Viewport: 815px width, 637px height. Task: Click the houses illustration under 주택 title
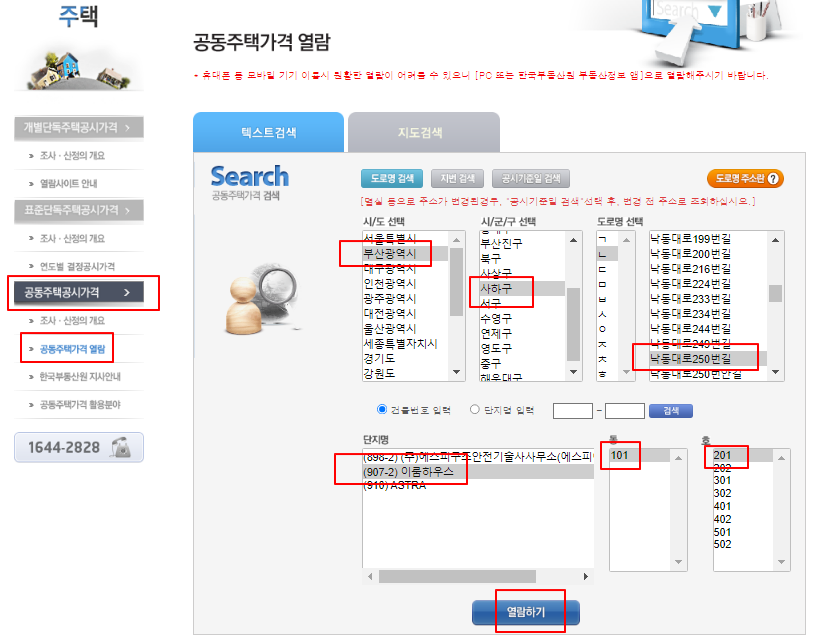79,70
